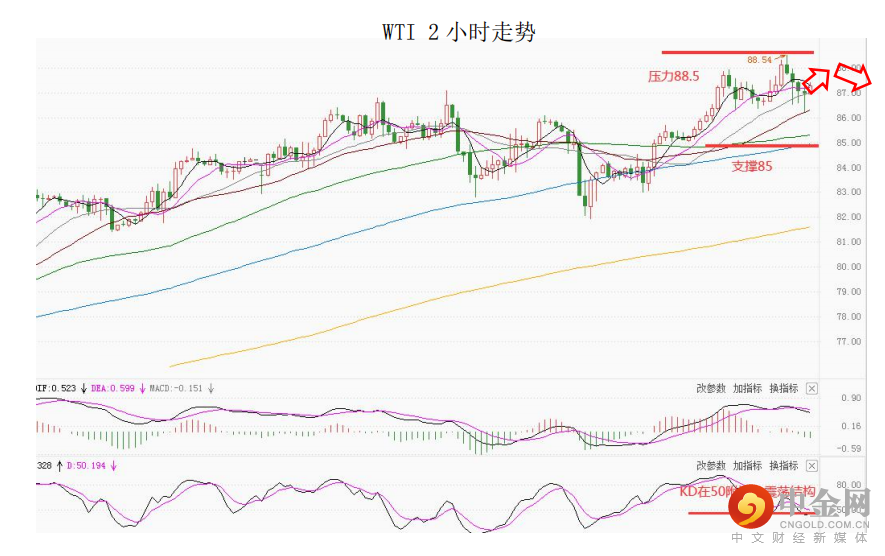This screenshot has width=885, height=556.
Task: Click the black down arrow after DIF value
Action: tap(84, 388)
